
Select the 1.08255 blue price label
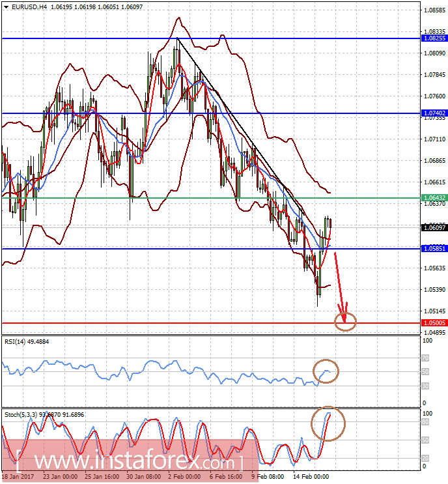click(434, 38)
